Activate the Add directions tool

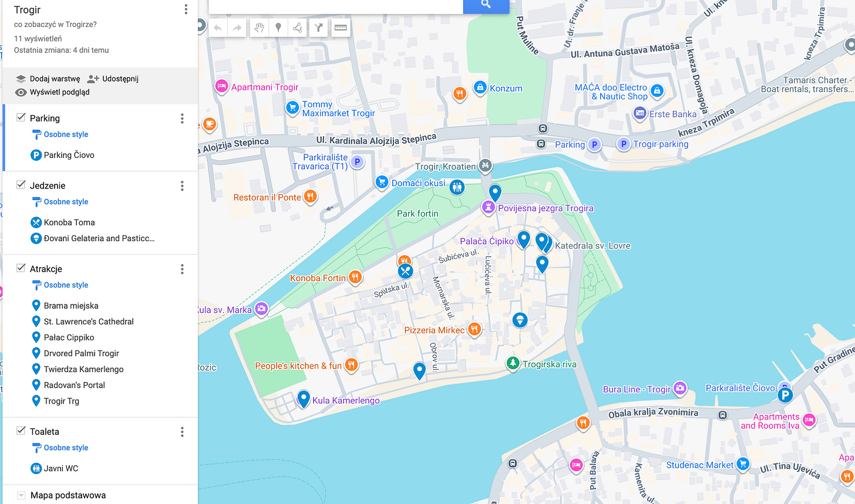pyautogui.click(x=319, y=28)
